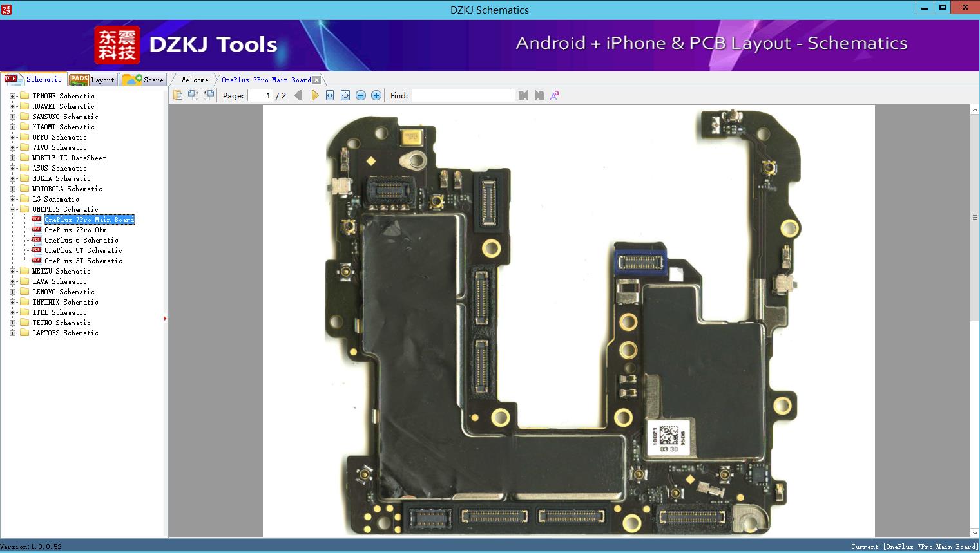Fit the page to width
The width and height of the screenshot is (980, 553).
[x=330, y=95]
